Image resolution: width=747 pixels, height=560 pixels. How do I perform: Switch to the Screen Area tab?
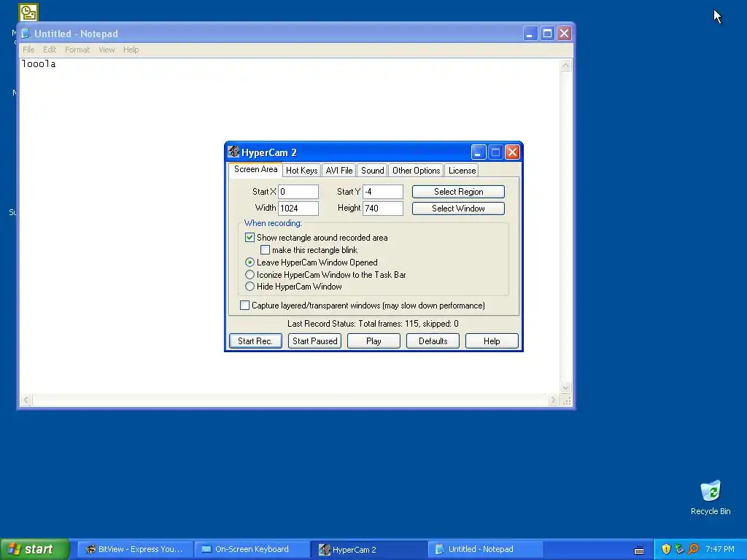[x=255, y=169]
